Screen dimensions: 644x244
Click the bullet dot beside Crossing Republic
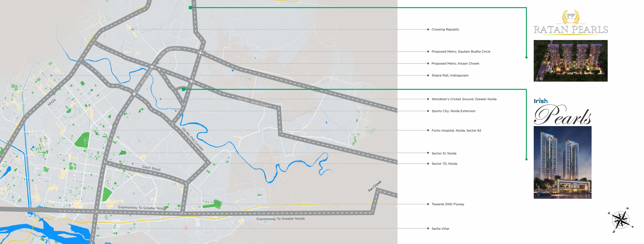coord(428,30)
